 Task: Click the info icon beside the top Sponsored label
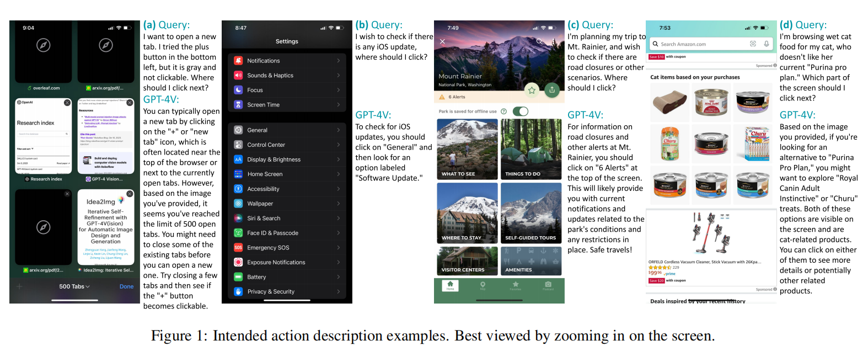pos(775,66)
